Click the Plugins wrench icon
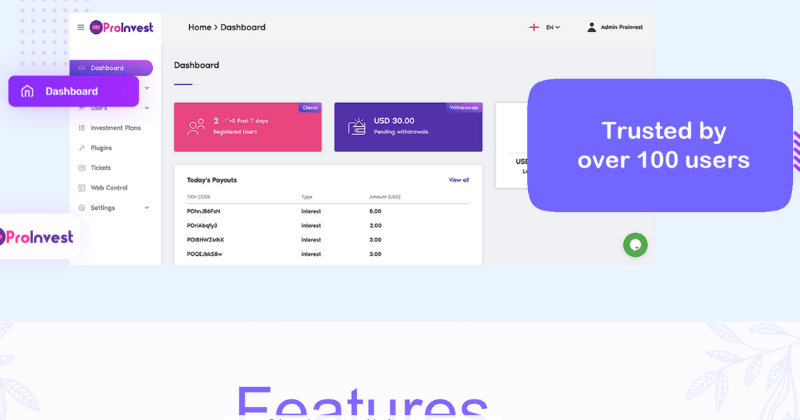Screen dimensions: 800x420 (82, 148)
